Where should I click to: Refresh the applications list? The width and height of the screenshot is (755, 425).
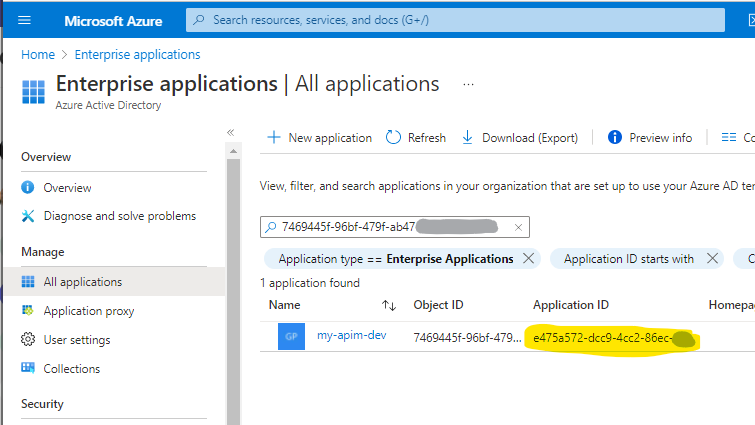coord(416,138)
